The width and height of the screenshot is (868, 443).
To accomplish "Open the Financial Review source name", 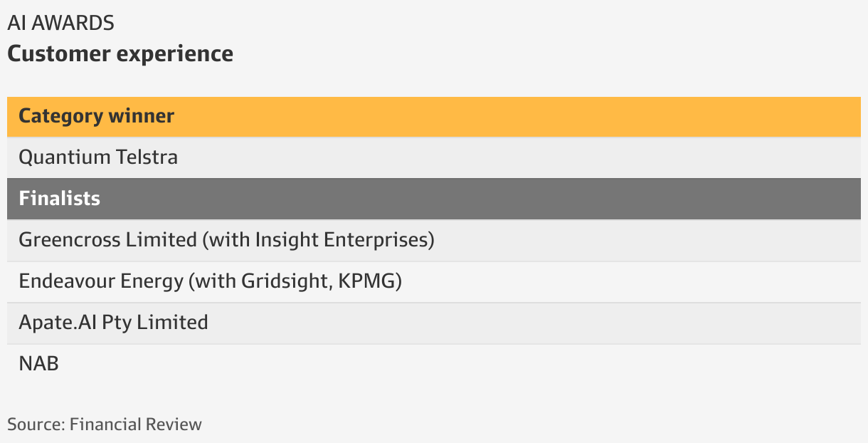I will [136, 424].
